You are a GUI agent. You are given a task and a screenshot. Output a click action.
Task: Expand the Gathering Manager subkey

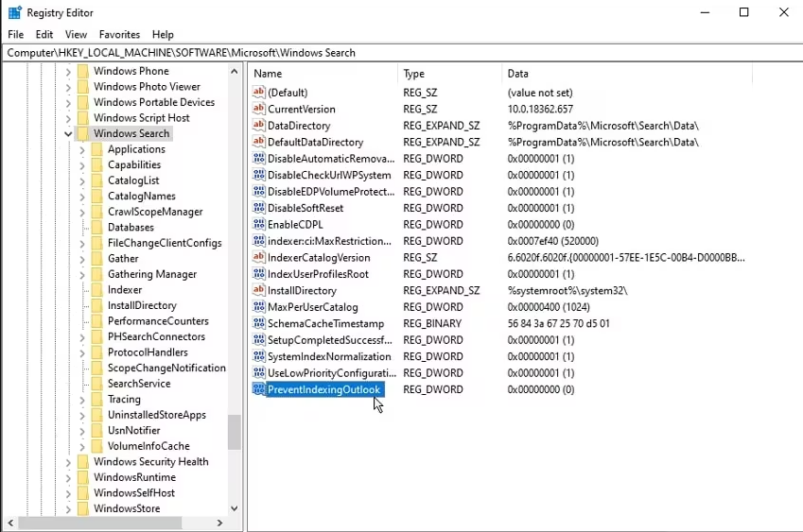[82, 275]
